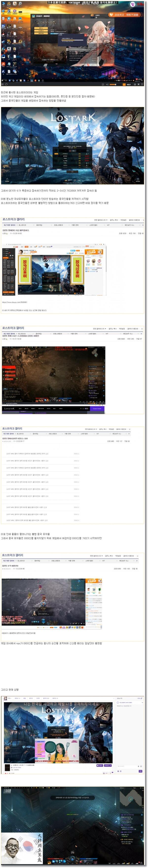Select 중세게임 in nav above the douyu post

point(39,225)
